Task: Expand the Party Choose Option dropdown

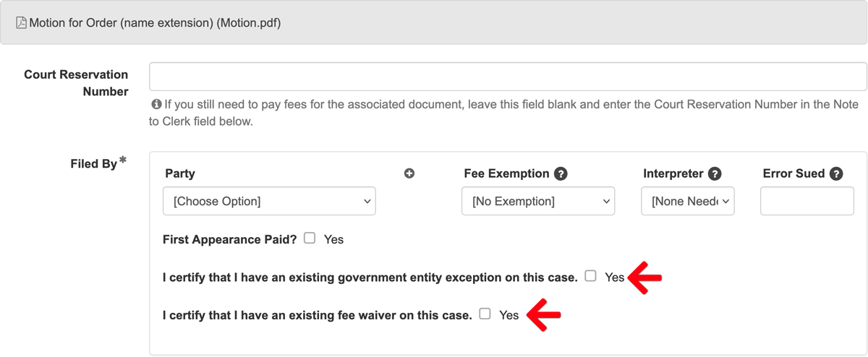Action: (269, 202)
